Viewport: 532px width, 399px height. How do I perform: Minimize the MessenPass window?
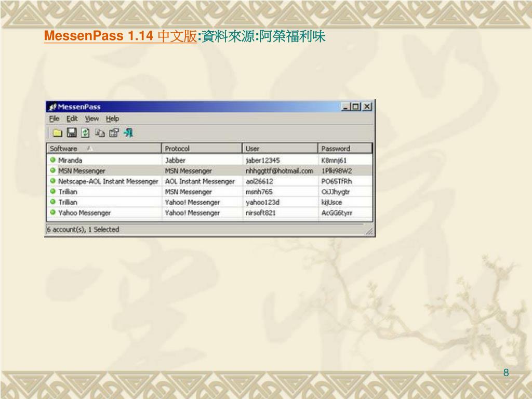[x=345, y=107]
